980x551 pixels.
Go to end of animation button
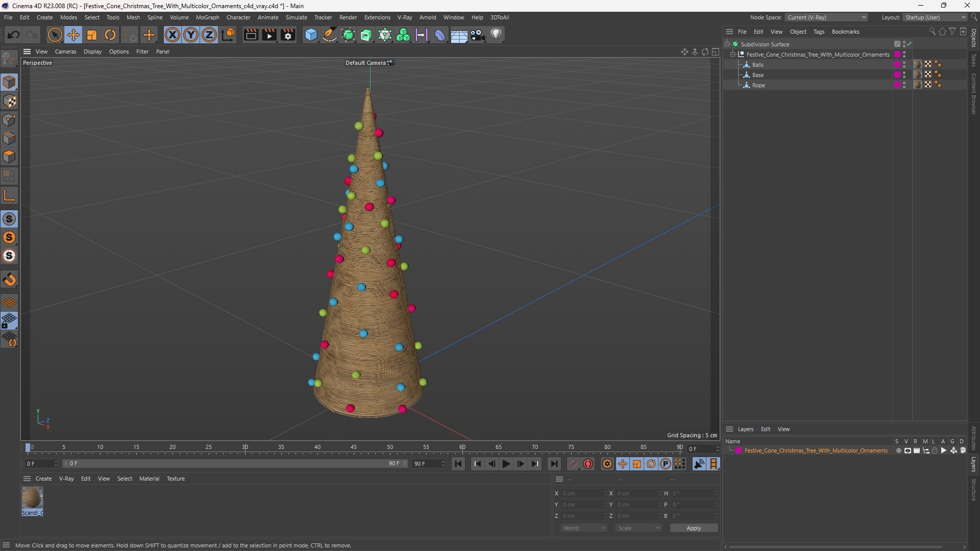[x=554, y=464]
